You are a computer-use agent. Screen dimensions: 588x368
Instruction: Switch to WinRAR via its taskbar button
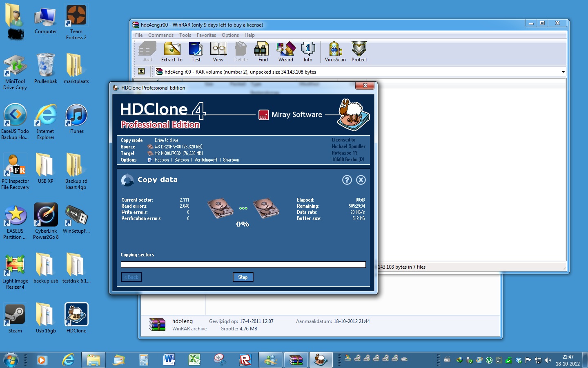point(296,360)
